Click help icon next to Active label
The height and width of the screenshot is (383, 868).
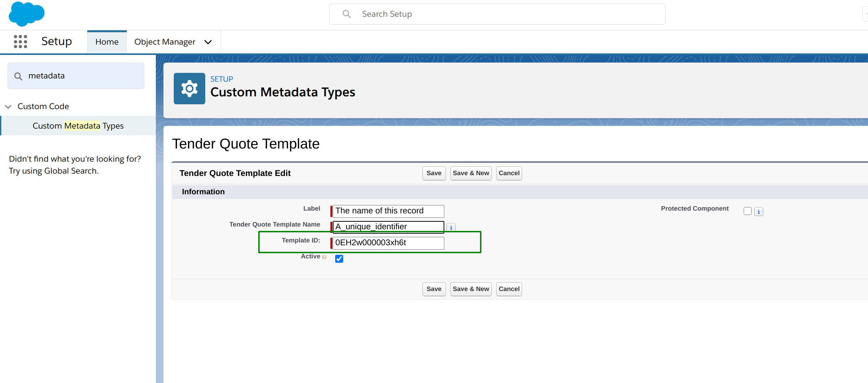pyautogui.click(x=324, y=257)
